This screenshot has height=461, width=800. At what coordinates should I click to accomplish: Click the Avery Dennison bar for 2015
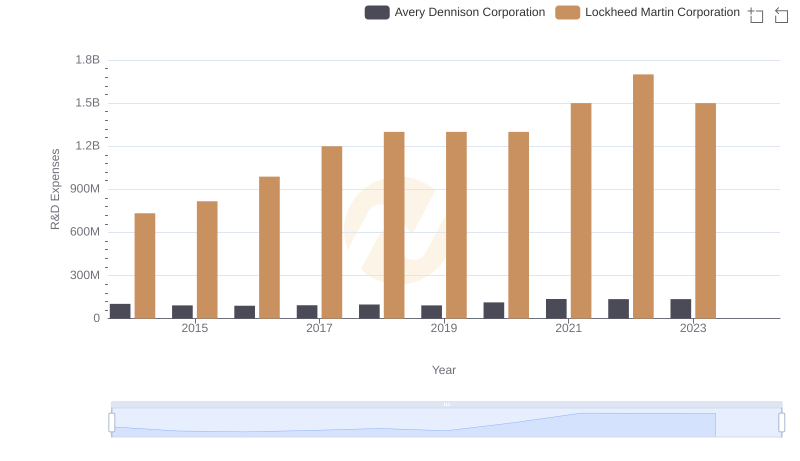183,312
